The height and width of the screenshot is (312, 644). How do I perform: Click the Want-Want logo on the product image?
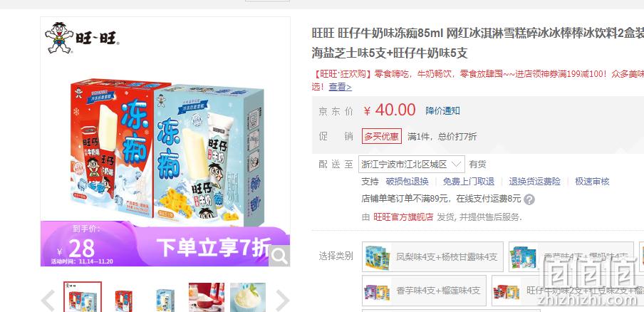pos(82,37)
